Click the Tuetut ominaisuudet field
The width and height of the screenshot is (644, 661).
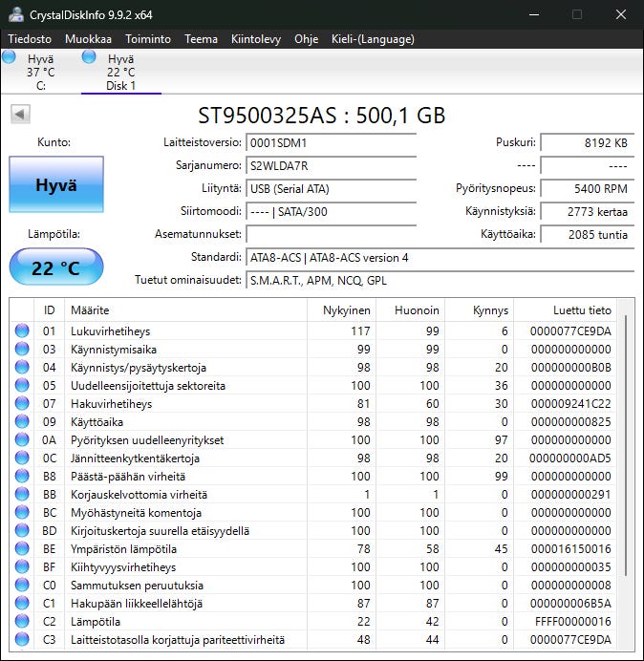tap(440, 280)
